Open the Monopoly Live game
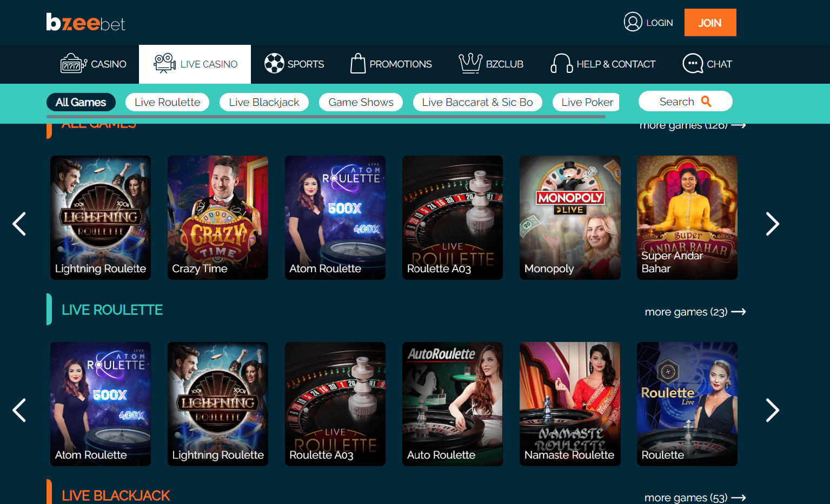The width and height of the screenshot is (830, 504). 570,218
